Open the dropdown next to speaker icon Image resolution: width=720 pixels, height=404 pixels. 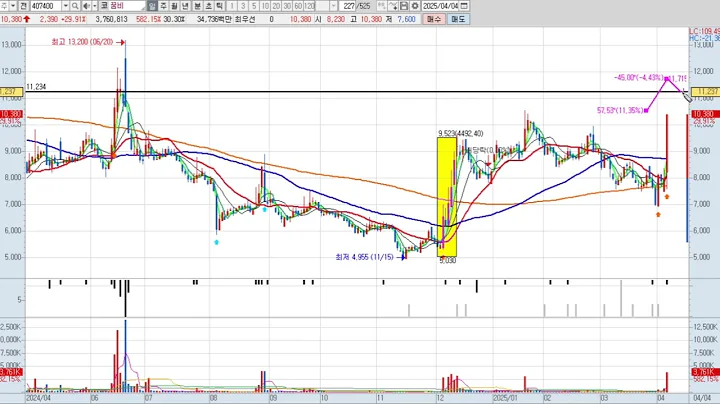(94, 6)
